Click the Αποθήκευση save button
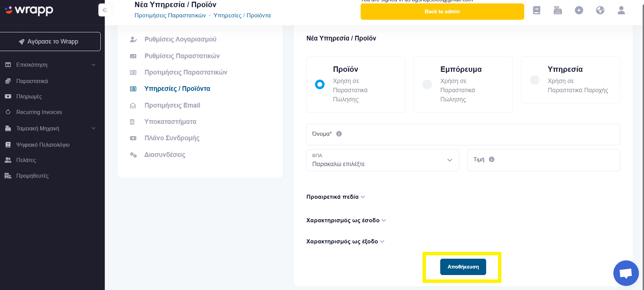 pyautogui.click(x=463, y=267)
